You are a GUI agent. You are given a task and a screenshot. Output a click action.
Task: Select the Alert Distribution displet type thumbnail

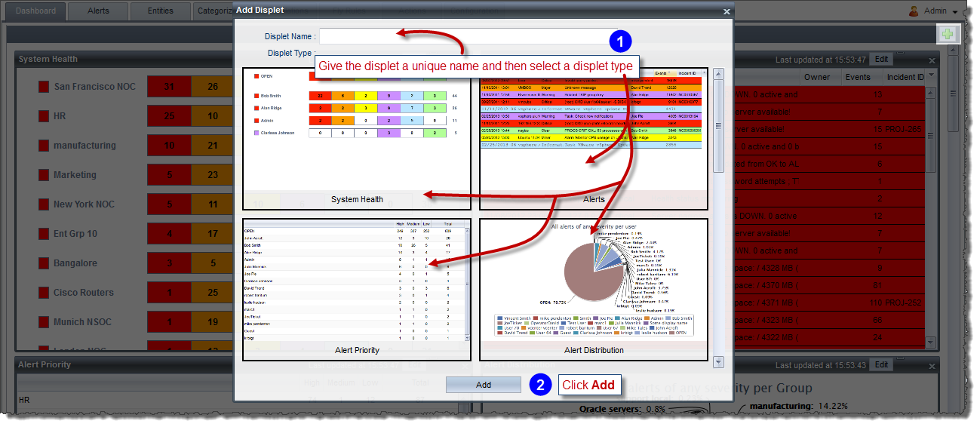(x=594, y=290)
